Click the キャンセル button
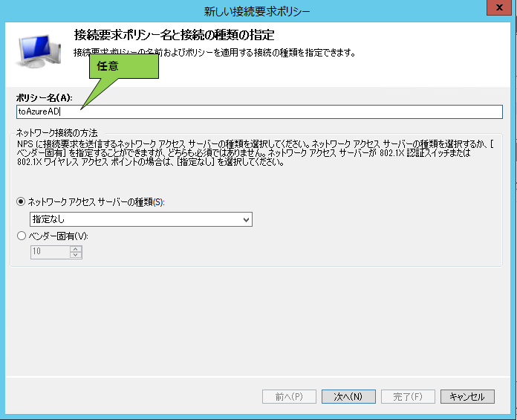Screen dimensions: 517x420 point(467,396)
